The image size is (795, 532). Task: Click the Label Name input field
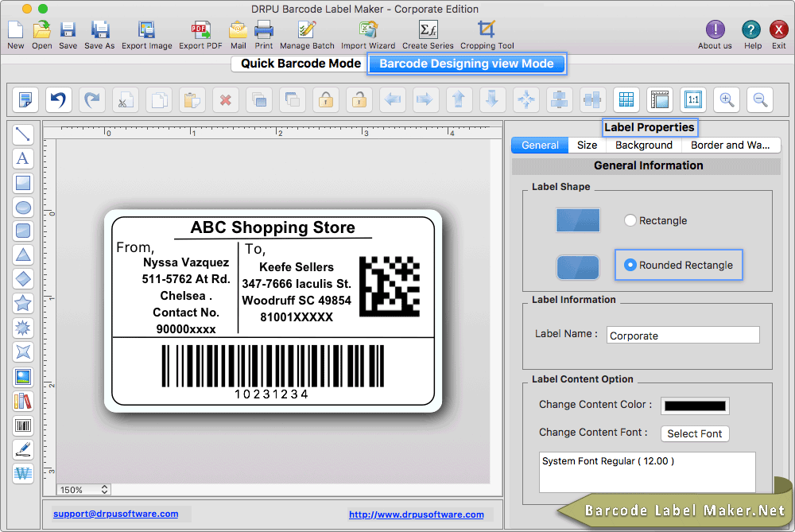[683, 336]
